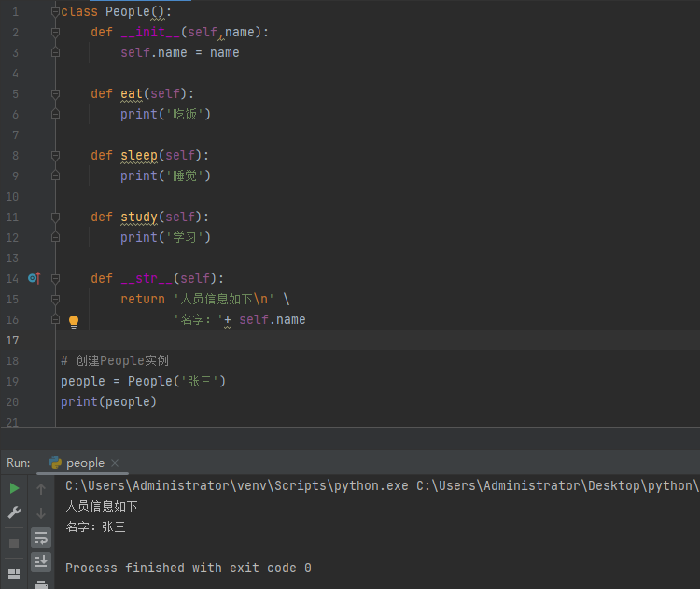Collapse the __init__ method fold arrow
Viewport: 700px width, 589px height.
(x=55, y=32)
